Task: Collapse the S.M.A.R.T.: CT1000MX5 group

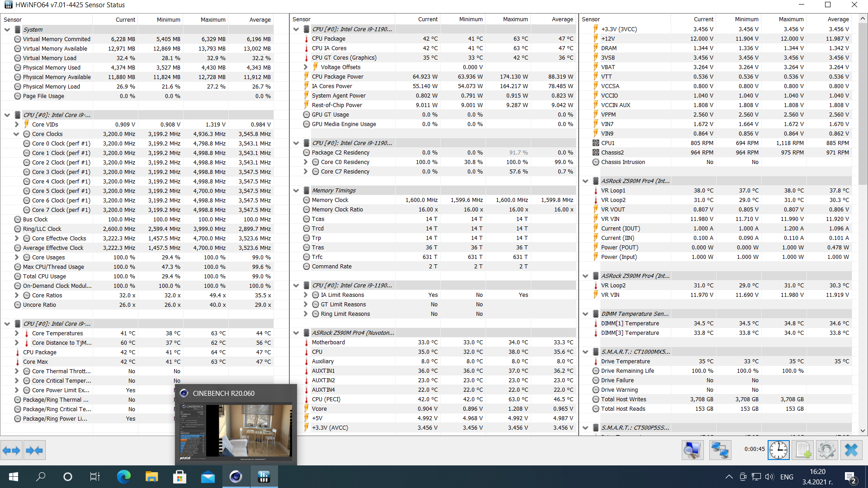Action: coord(585,352)
